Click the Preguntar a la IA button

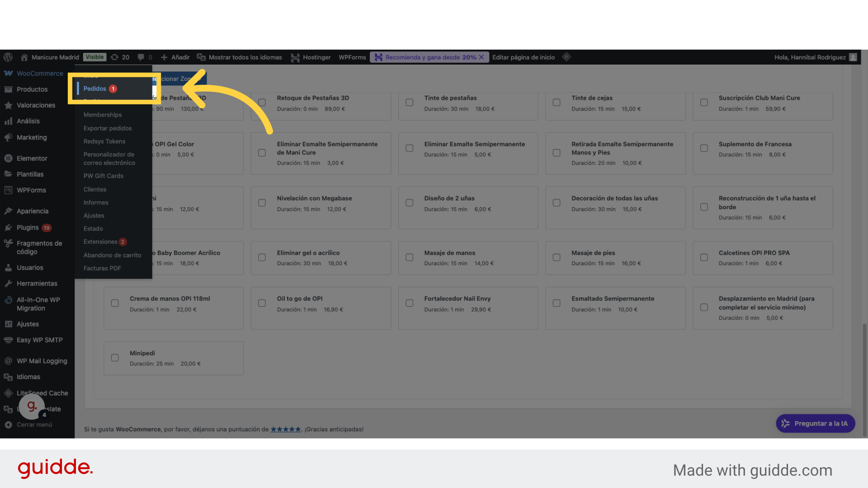(815, 424)
